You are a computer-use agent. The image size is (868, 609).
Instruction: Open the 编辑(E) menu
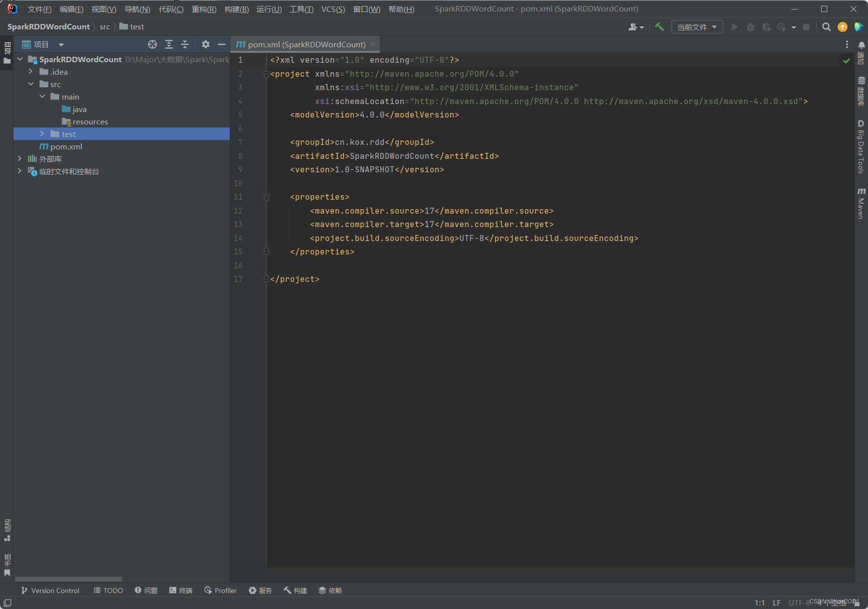[x=71, y=9]
